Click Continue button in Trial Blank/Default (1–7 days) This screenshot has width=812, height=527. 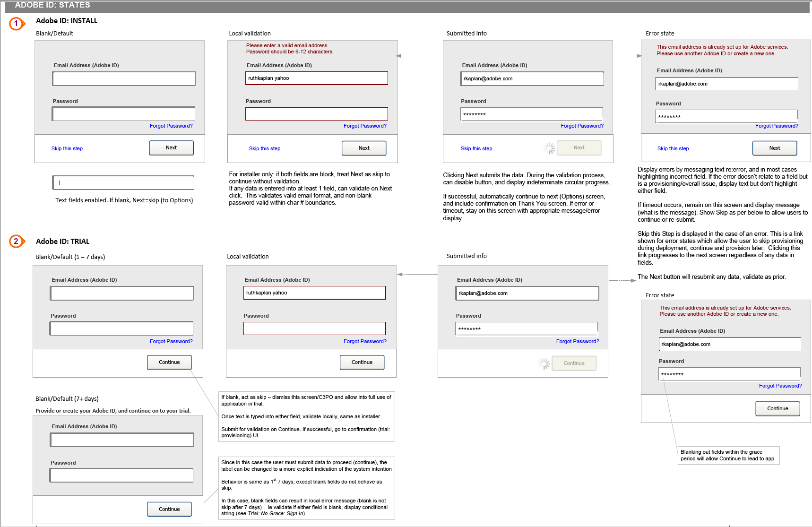[169, 362]
